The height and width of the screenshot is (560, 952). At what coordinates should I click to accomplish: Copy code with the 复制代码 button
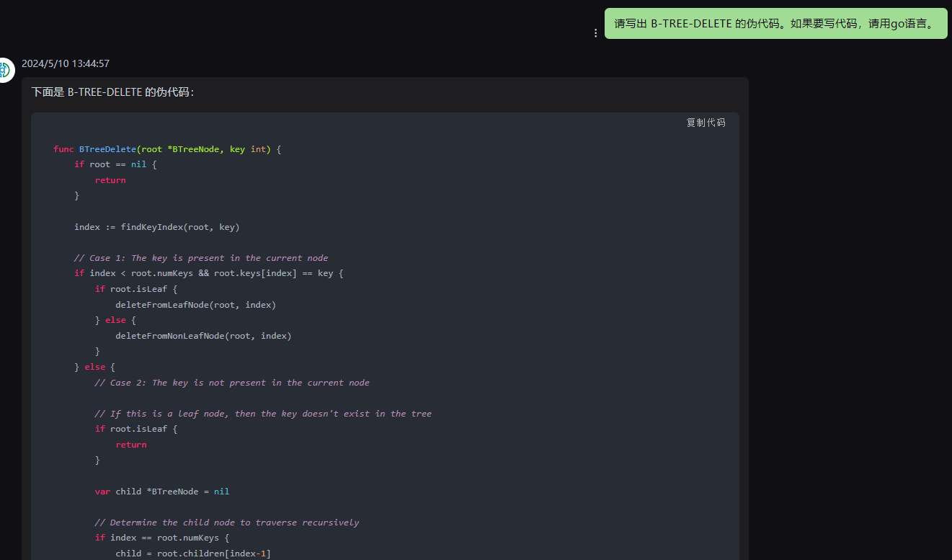pos(706,123)
